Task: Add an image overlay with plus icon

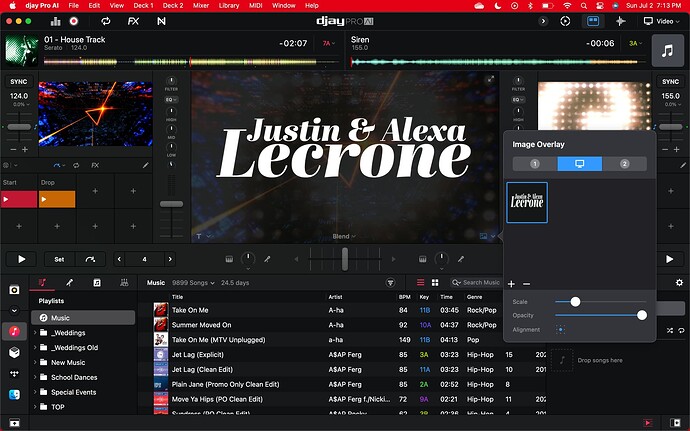Action: 511,284
